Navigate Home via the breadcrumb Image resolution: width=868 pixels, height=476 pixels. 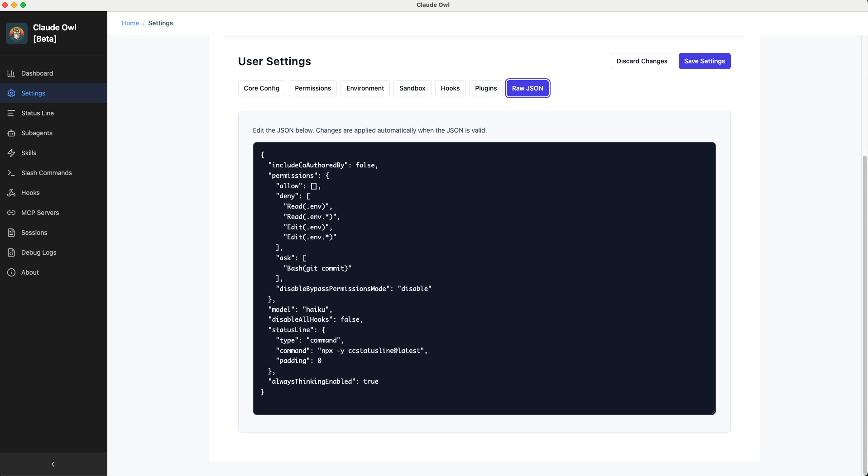[130, 23]
